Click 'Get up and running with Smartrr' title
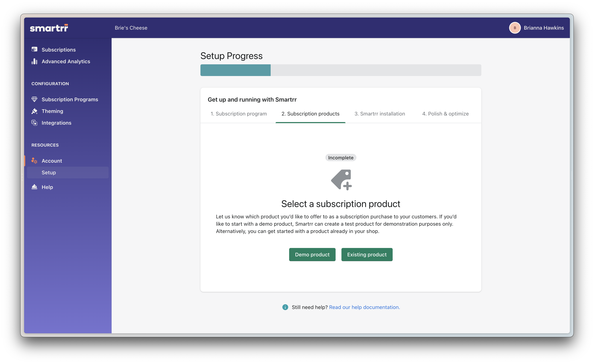Viewport: 594px width, 364px height. (252, 99)
